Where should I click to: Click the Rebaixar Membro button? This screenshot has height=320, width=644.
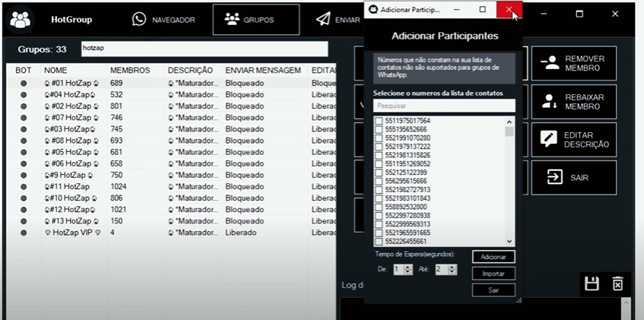click(574, 102)
